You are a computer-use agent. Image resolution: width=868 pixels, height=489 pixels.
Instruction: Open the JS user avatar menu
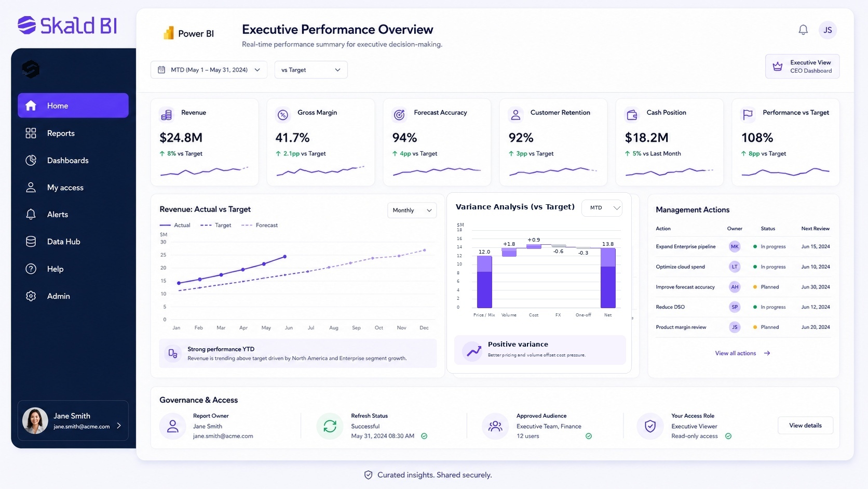pos(828,30)
